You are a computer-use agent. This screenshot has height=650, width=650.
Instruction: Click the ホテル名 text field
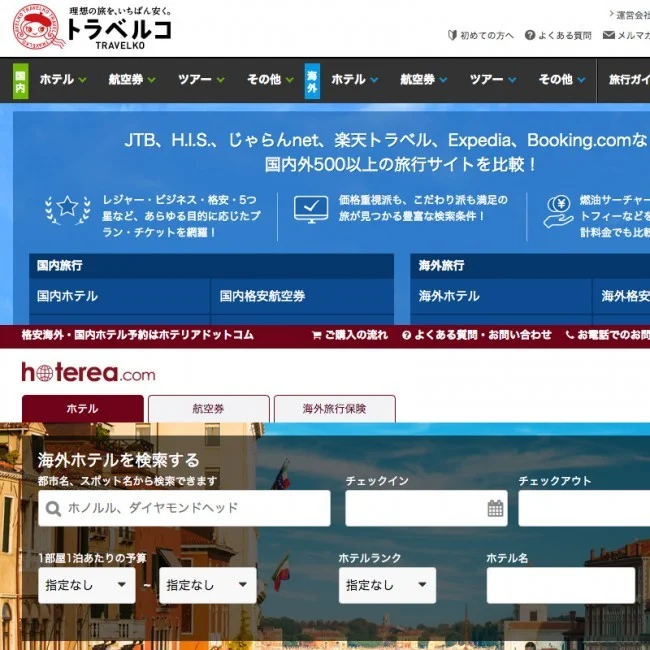[x=560, y=585]
